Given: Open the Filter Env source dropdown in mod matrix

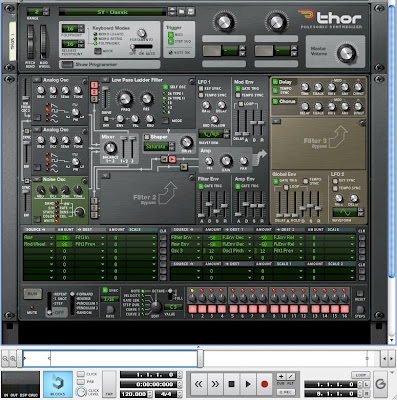Looking at the screenshot, I should [198, 238].
